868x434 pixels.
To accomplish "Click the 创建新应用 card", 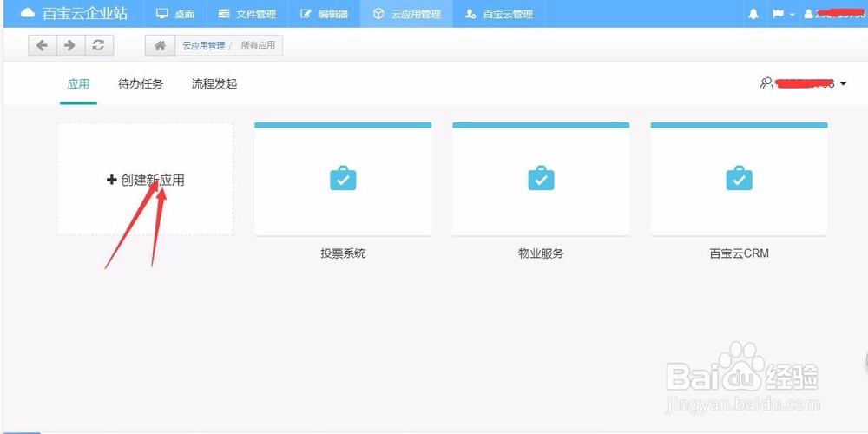I will (145, 180).
